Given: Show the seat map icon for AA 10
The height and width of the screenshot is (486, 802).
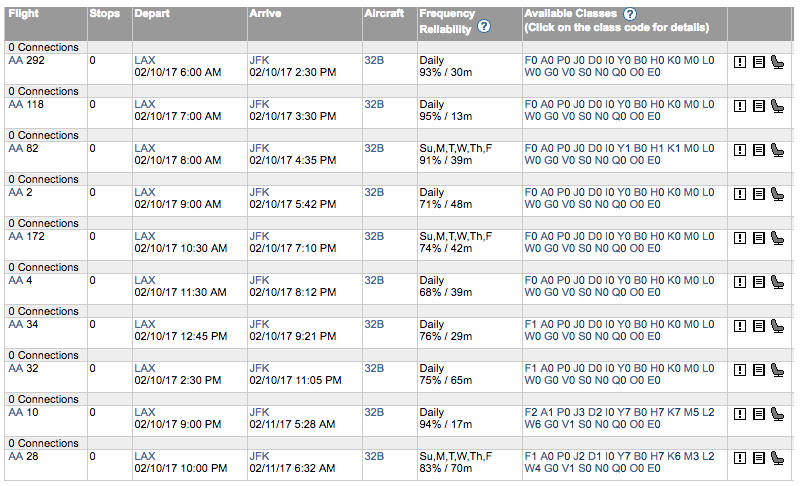Looking at the screenshot, I should (x=777, y=414).
